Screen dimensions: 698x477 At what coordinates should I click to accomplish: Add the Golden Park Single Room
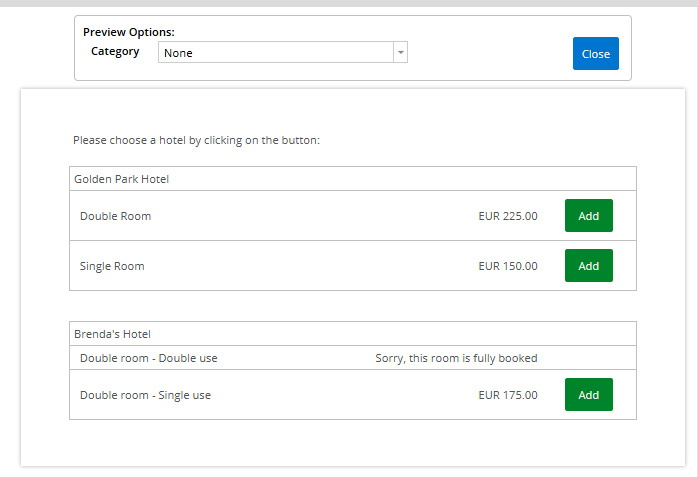(x=588, y=266)
